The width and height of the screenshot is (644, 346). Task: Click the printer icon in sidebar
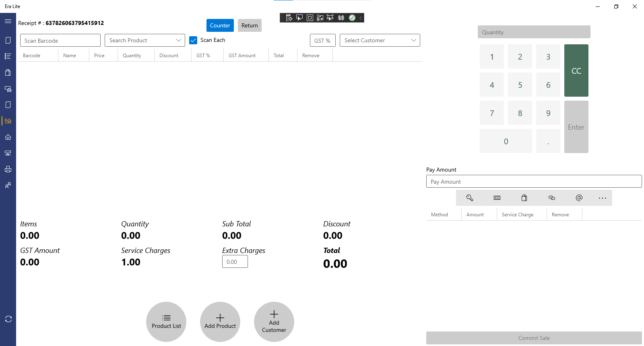(x=8, y=169)
